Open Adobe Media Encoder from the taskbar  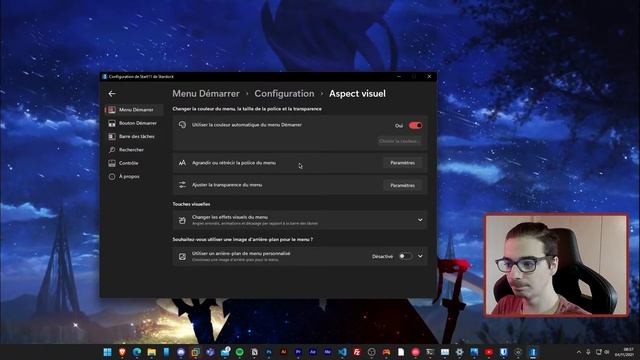(x=327, y=352)
